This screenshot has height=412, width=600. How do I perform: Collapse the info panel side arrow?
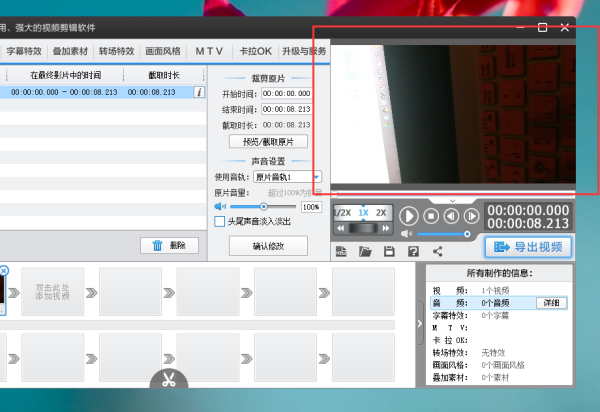[419, 323]
